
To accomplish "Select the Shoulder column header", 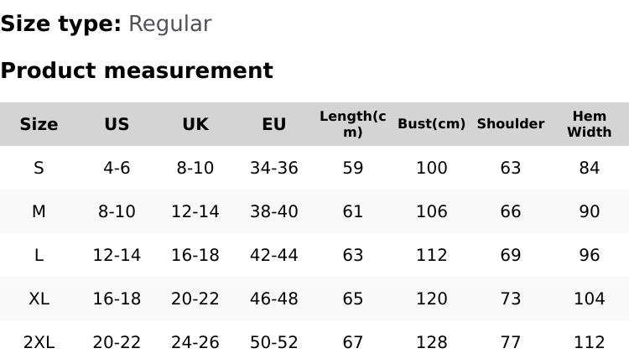I will point(511,124).
